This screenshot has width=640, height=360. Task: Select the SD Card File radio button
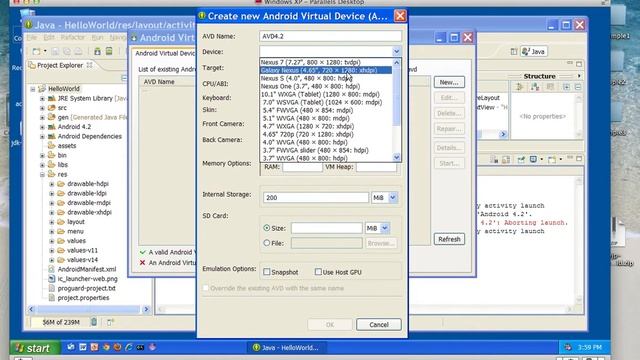click(x=267, y=243)
